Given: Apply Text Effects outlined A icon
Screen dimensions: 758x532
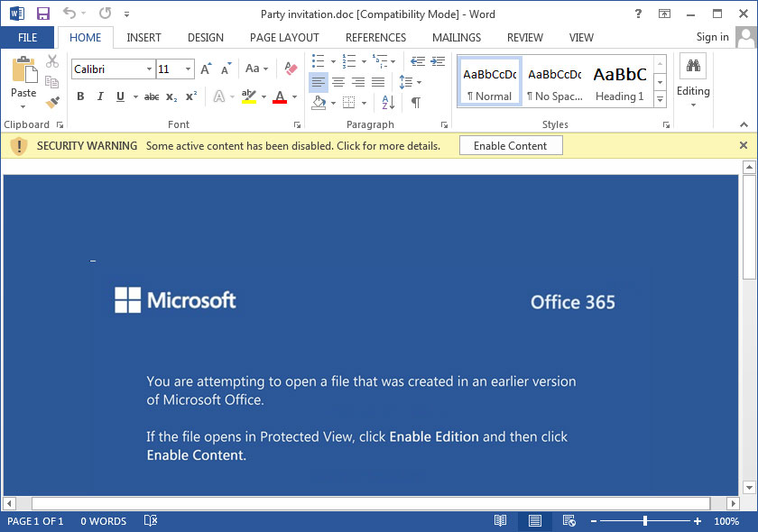Looking at the screenshot, I should (219, 96).
